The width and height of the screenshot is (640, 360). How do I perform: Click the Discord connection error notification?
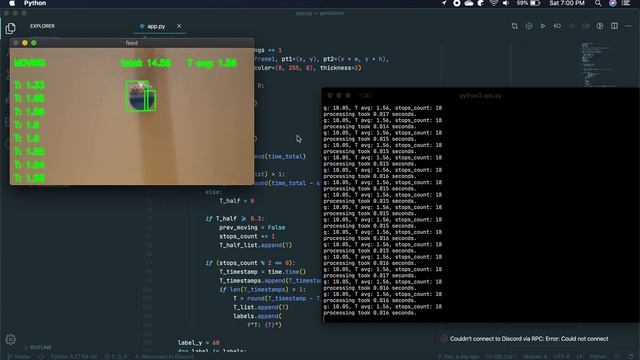pyautogui.click(x=529, y=339)
